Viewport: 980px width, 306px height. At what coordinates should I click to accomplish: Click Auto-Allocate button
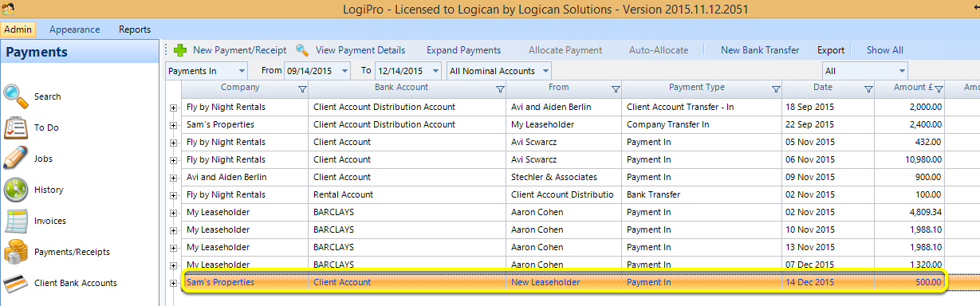659,50
